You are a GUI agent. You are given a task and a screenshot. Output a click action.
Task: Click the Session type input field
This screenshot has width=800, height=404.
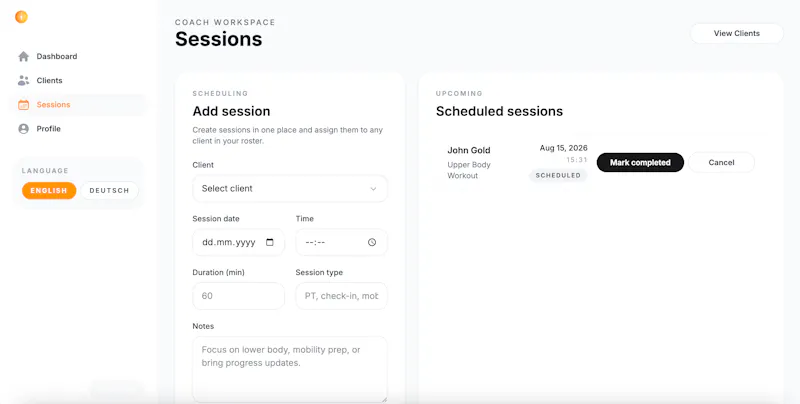[341, 296]
